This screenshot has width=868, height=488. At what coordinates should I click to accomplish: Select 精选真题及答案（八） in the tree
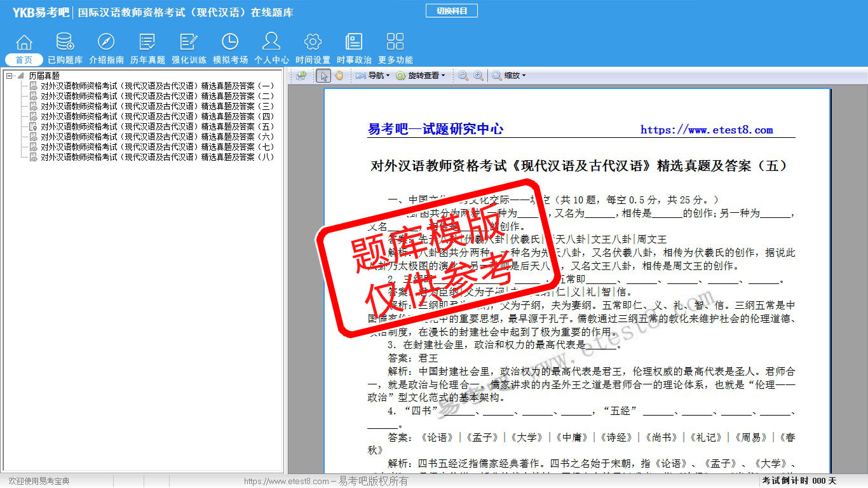click(x=157, y=157)
